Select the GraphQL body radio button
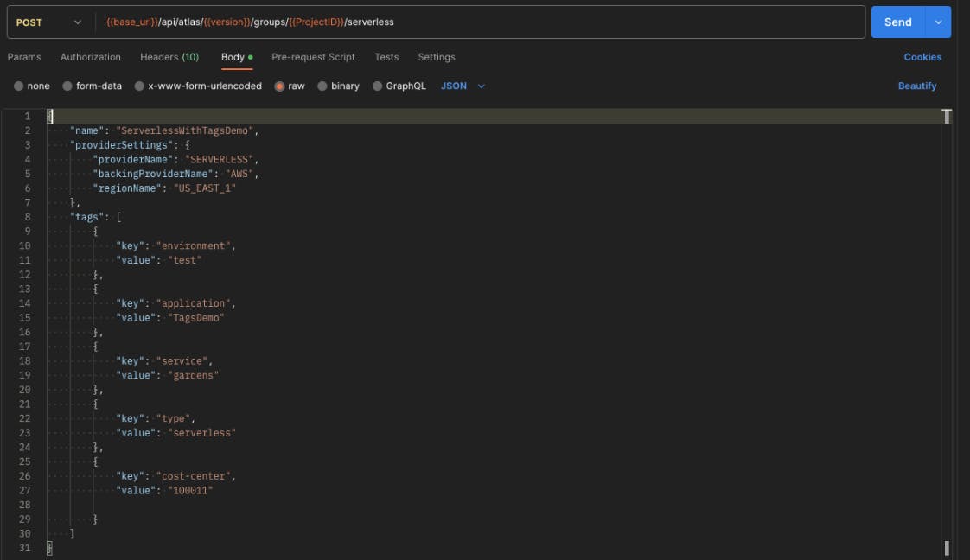970x560 pixels. (378, 86)
